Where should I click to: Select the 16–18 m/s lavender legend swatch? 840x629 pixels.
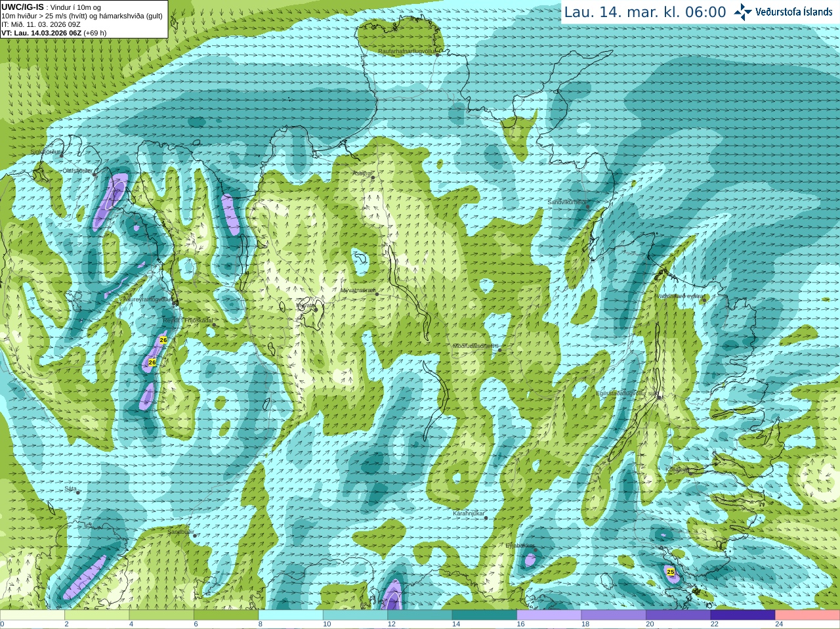coord(549,615)
